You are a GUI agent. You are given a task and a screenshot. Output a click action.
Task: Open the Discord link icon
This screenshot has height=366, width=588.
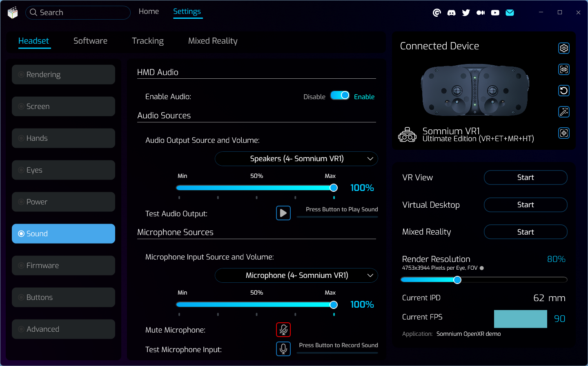coord(451,13)
